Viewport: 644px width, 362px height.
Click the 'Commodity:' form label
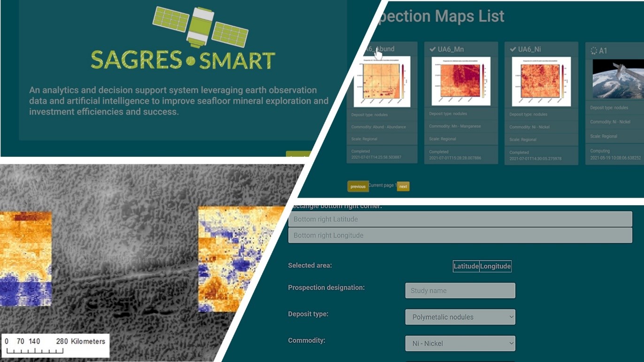(307, 340)
